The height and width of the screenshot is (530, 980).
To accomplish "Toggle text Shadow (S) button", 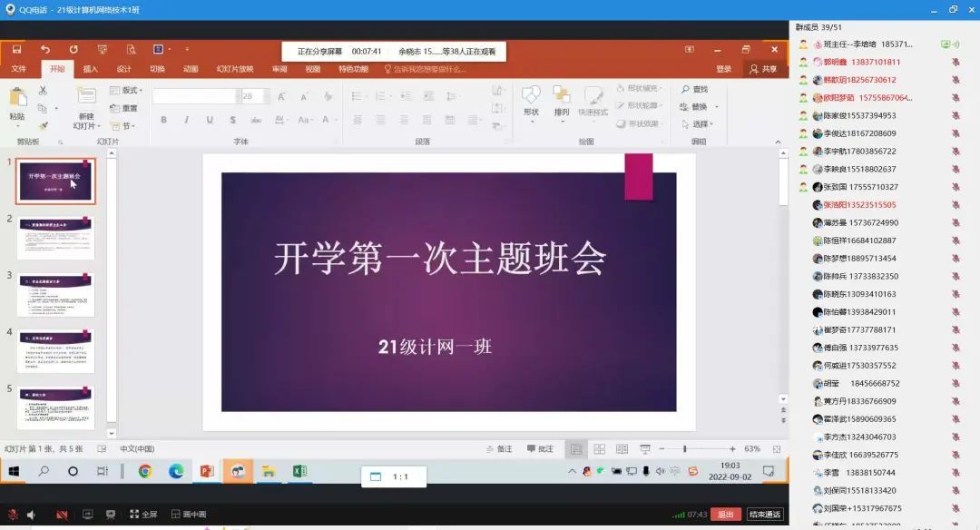I will click(232, 120).
